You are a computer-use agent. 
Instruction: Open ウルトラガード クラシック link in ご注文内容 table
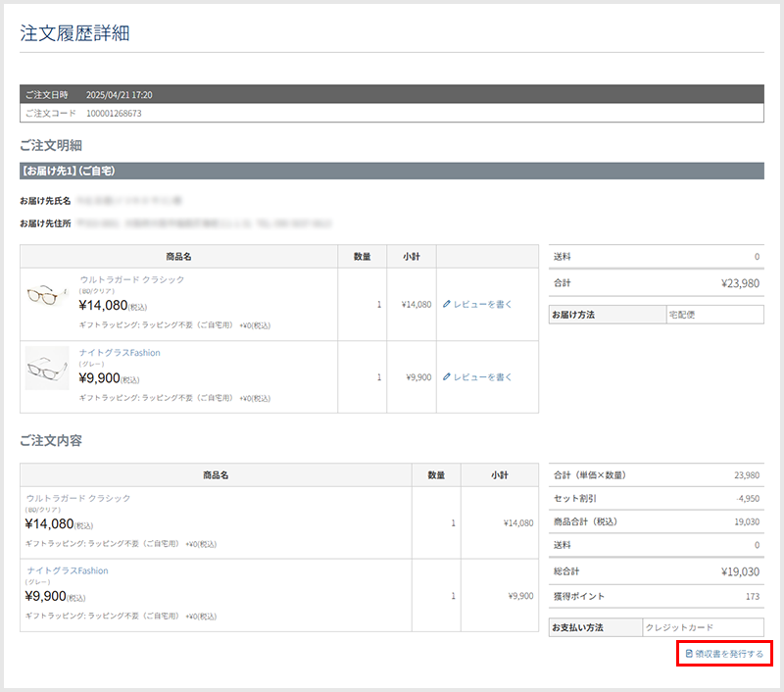coord(78,498)
